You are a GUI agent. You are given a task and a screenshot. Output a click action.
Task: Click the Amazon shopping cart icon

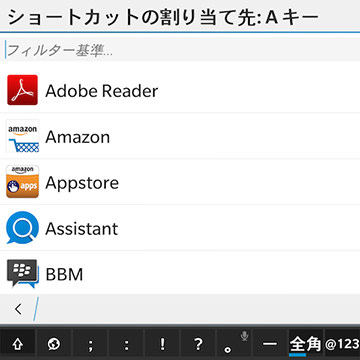(22, 136)
